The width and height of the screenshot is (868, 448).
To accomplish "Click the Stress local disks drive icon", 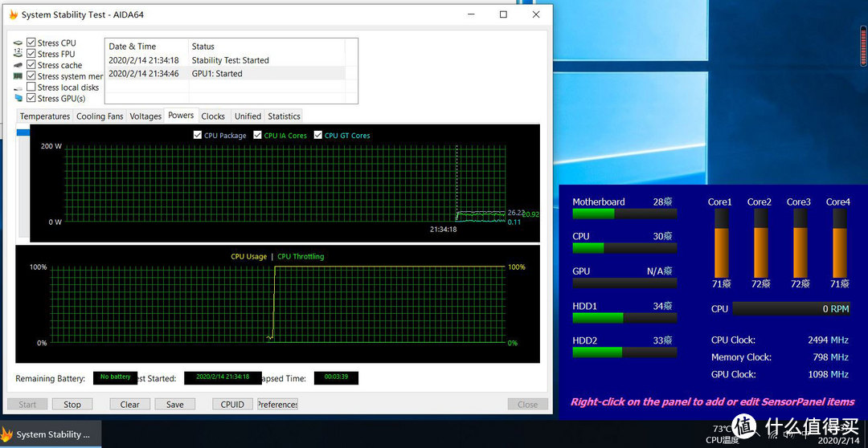I will (x=18, y=88).
